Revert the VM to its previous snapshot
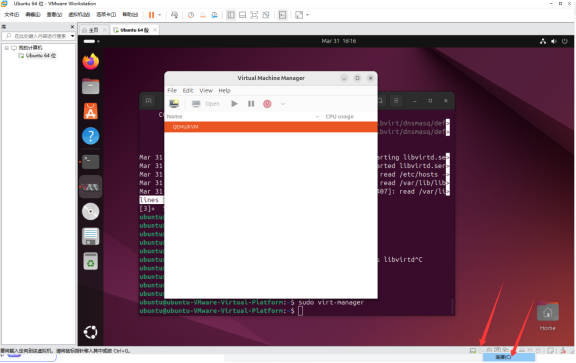Image resolution: width=576 pixels, height=363 pixels. point(202,15)
